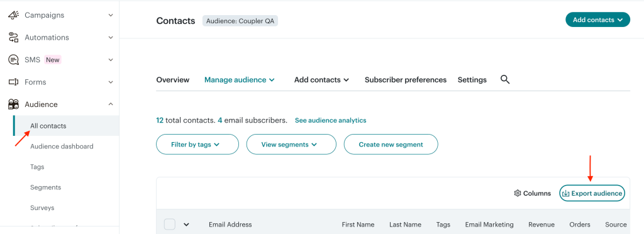Open contact search with magnifier icon
Screen dimensions: 644x234
click(505, 80)
